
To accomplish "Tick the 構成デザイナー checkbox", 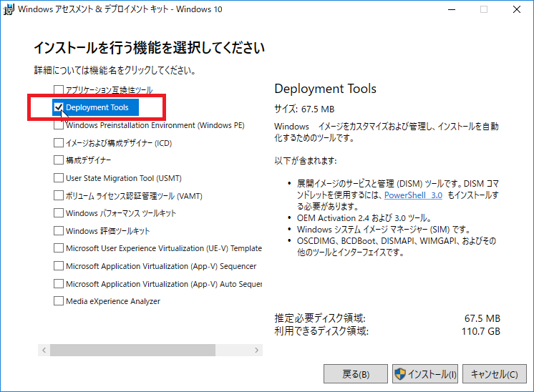I will tap(59, 160).
